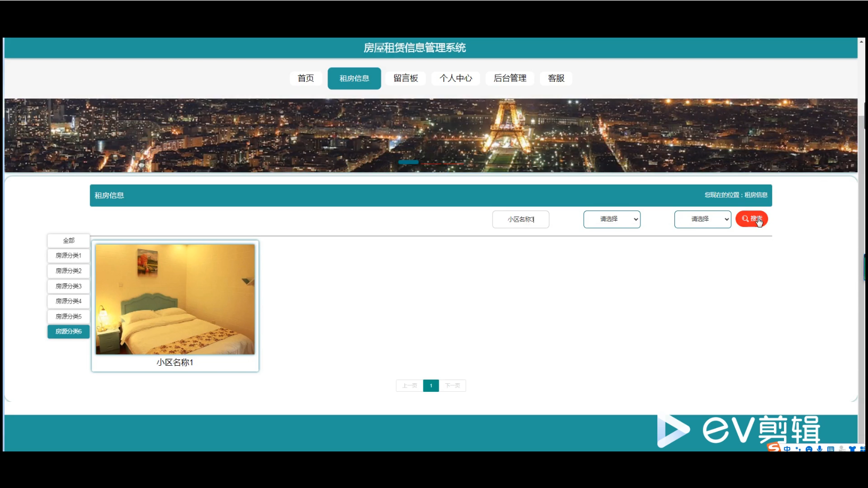The height and width of the screenshot is (488, 868).
Task: Filter by 房源分类2 category
Action: (69, 271)
